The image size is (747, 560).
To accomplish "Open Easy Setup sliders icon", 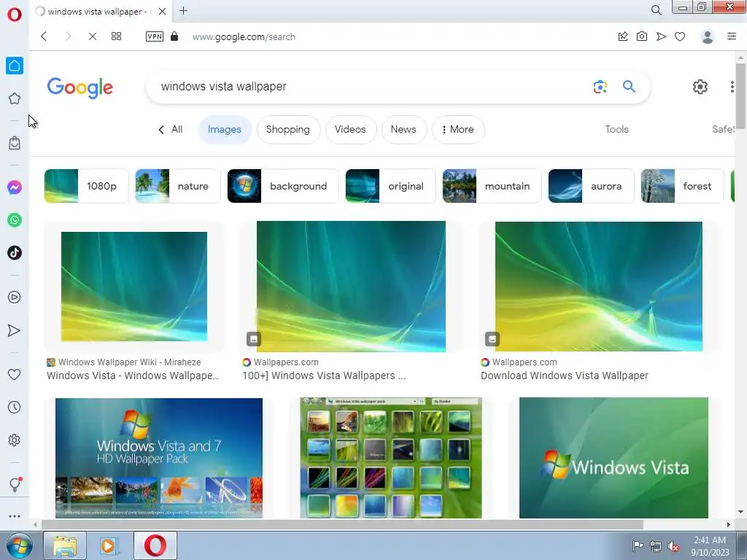I will pyautogui.click(x=732, y=36).
